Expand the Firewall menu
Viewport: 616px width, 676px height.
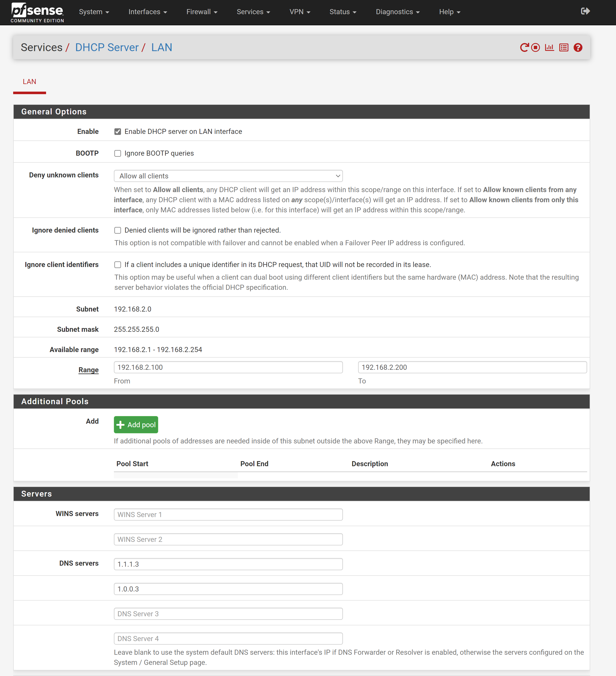(x=202, y=12)
